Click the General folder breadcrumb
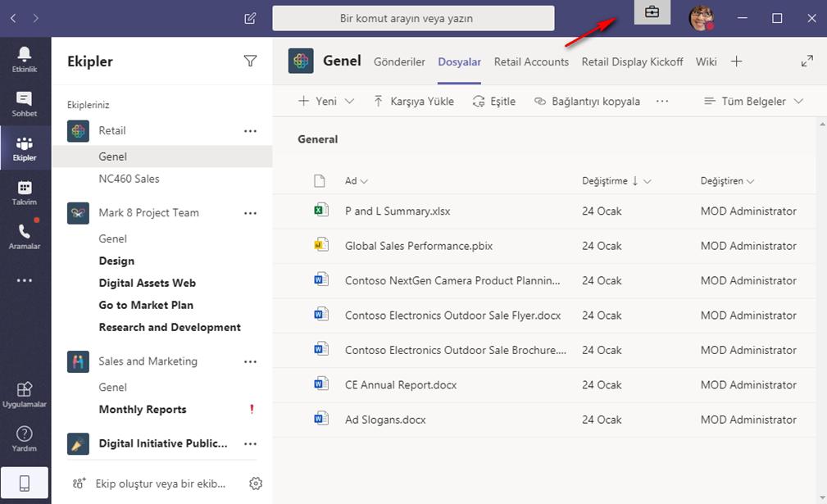Viewport: 827px width, 504px height. pos(317,139)
